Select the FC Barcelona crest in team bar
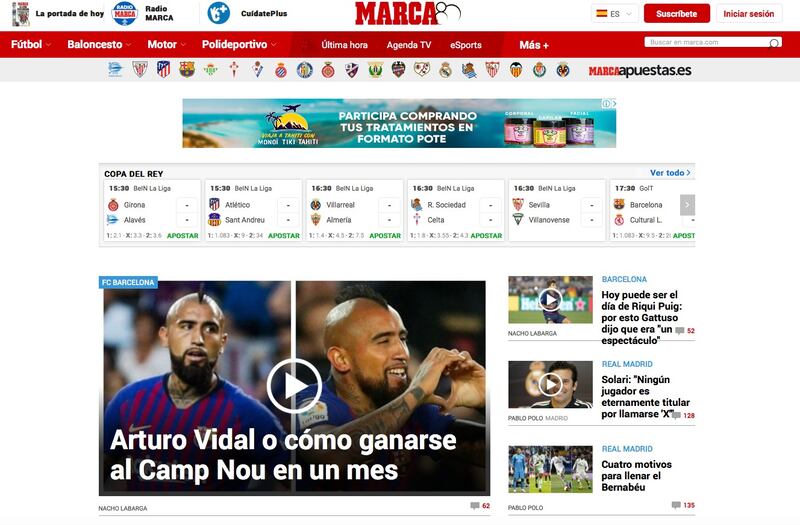The width and height of the screenshot is (800, 525). click(x=187, y=69)
